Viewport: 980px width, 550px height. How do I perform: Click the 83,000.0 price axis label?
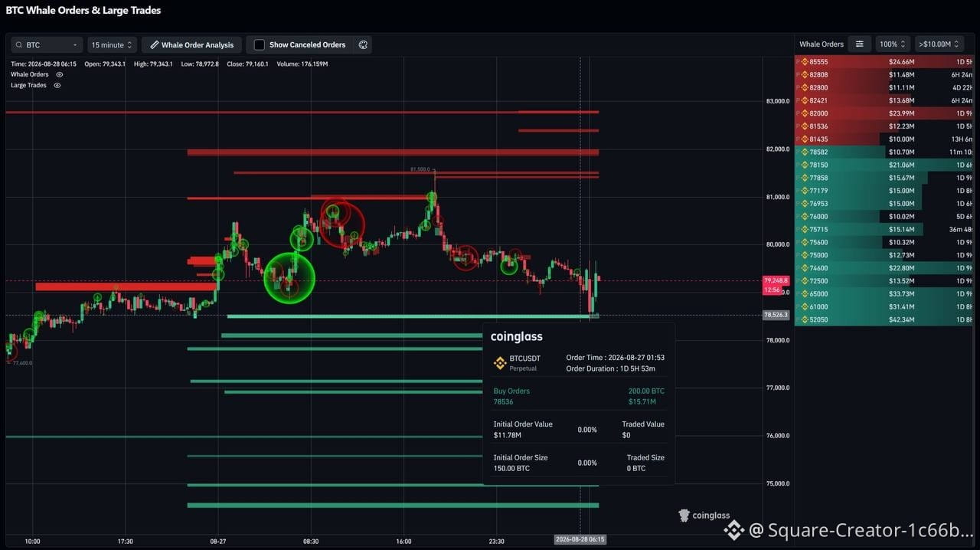(x=777, y=101)
